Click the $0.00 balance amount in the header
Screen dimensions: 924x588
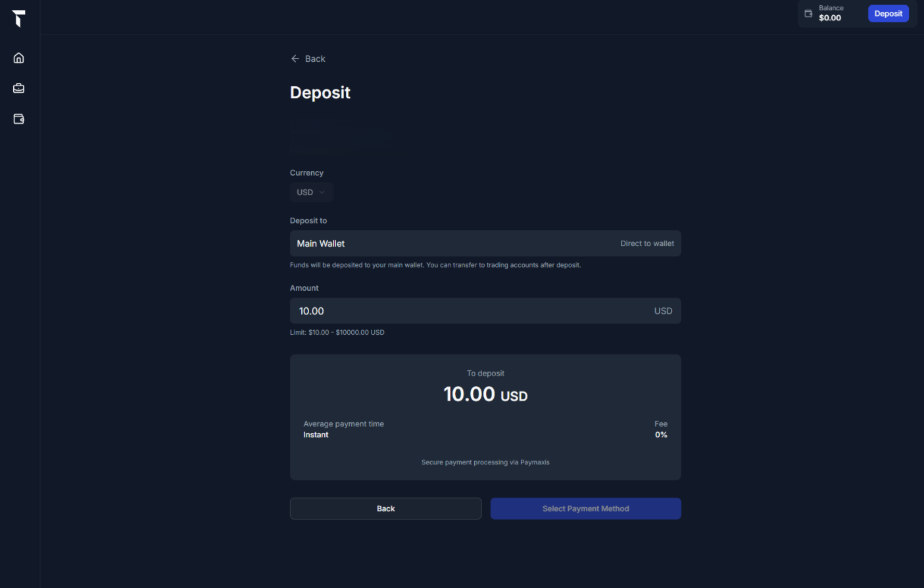point(830,18)
